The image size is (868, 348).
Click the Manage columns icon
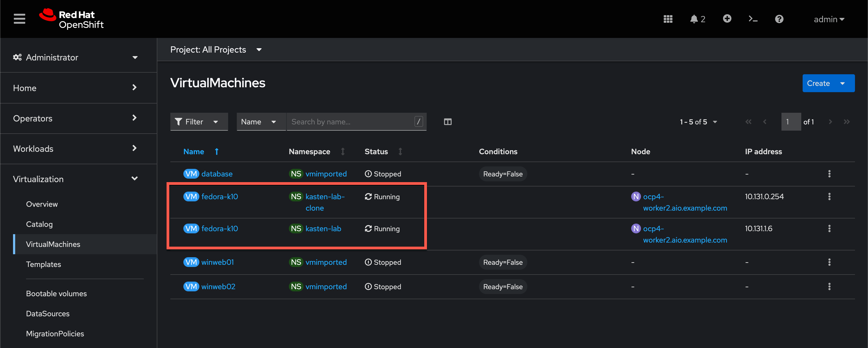448,122
